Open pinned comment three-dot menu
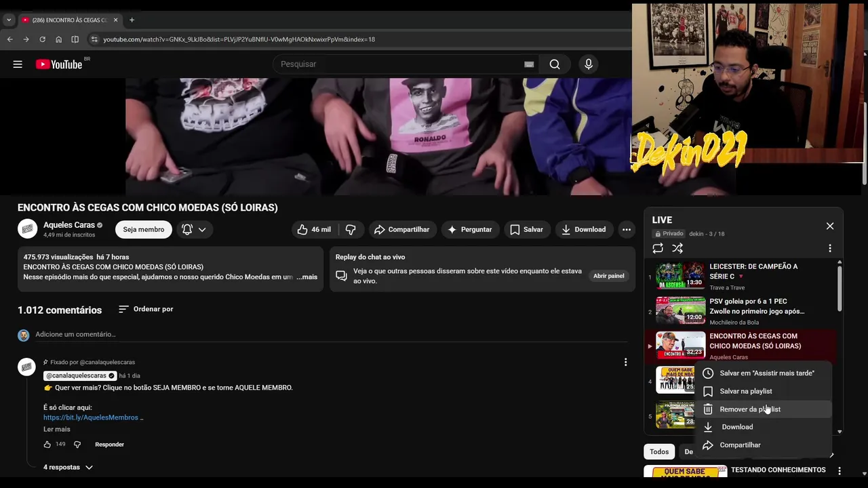Viewport: 868px width, 488px height. (625, 363)
